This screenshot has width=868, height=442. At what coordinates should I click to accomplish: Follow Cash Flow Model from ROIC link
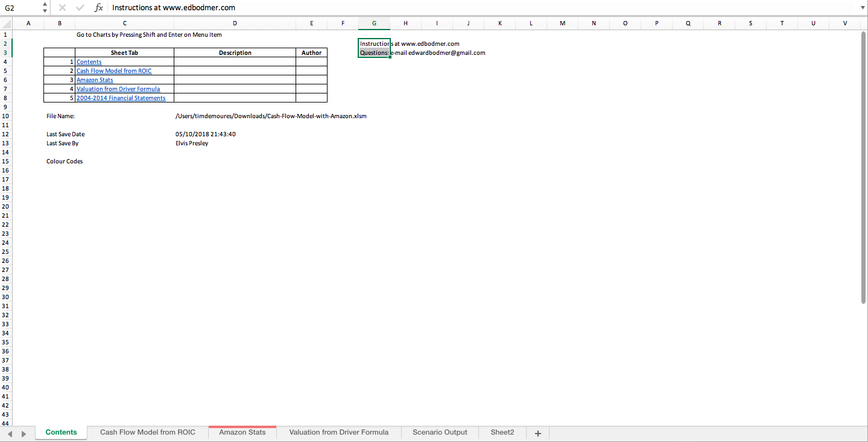pyautogui.click(x=114, y=71)
